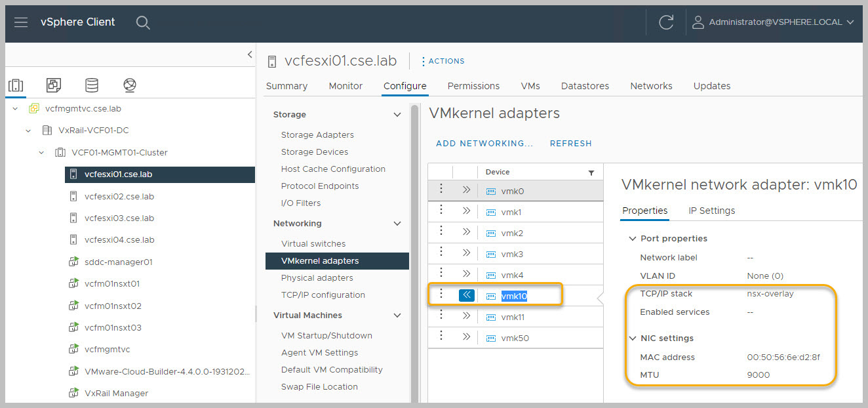The width and height of the screenshot is (868, 408).
Task: Open Administrator@VSPHERE.LOCAL user dropdown
Action: click(774, 22)
